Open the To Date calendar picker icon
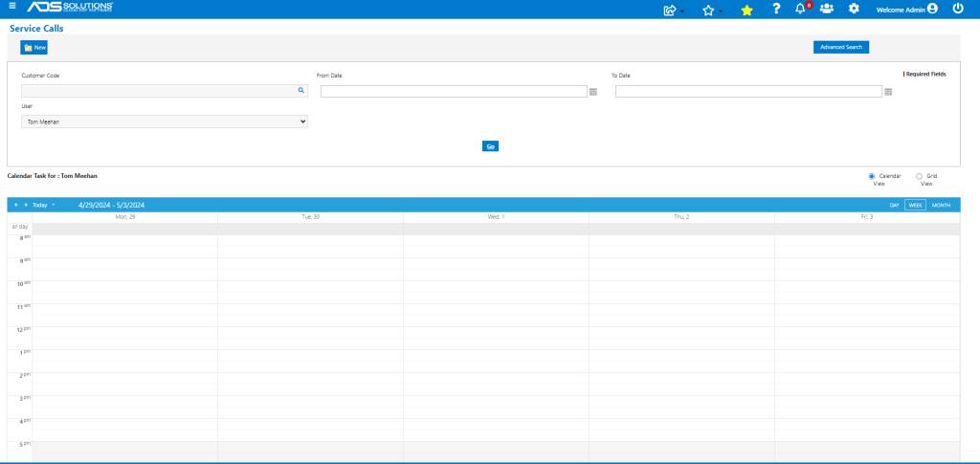The image size is (980, 464). pyautogui.click(x=888, y=92)
